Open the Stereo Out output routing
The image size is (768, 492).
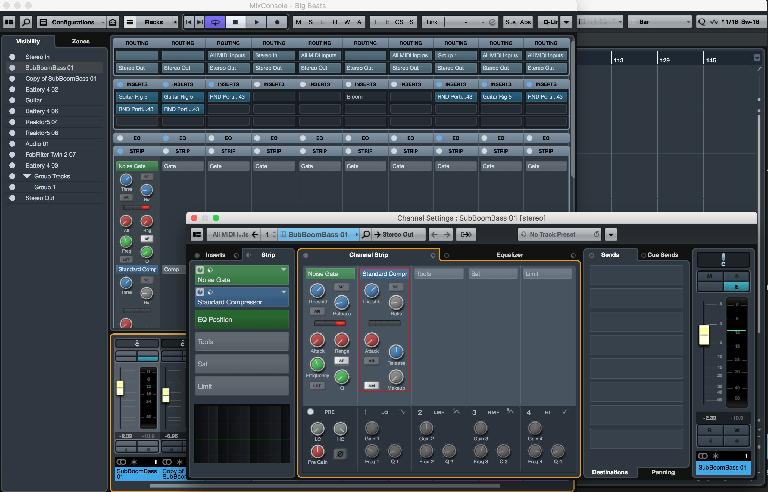pos(399,235)
